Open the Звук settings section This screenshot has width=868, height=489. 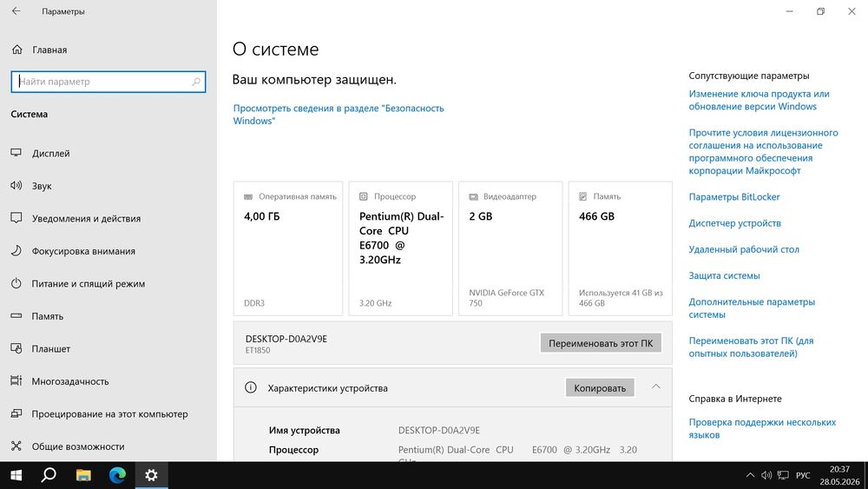tap(108, 186)
